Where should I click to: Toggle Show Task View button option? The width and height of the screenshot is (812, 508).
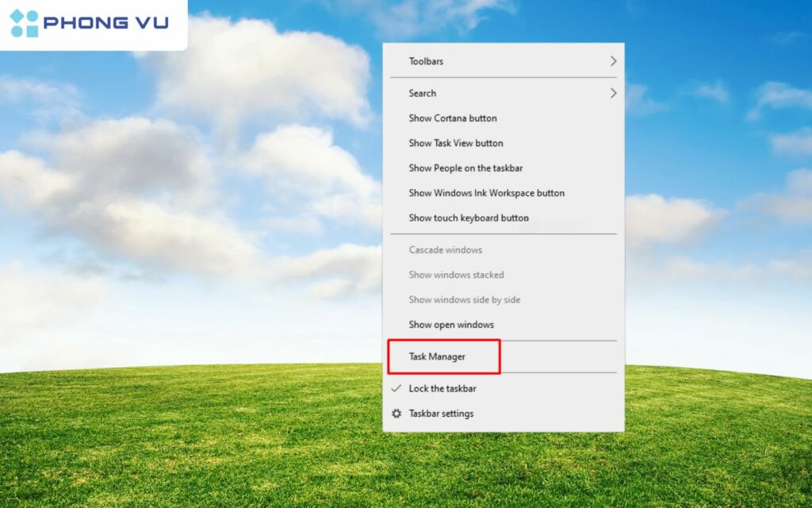point(456,144)
